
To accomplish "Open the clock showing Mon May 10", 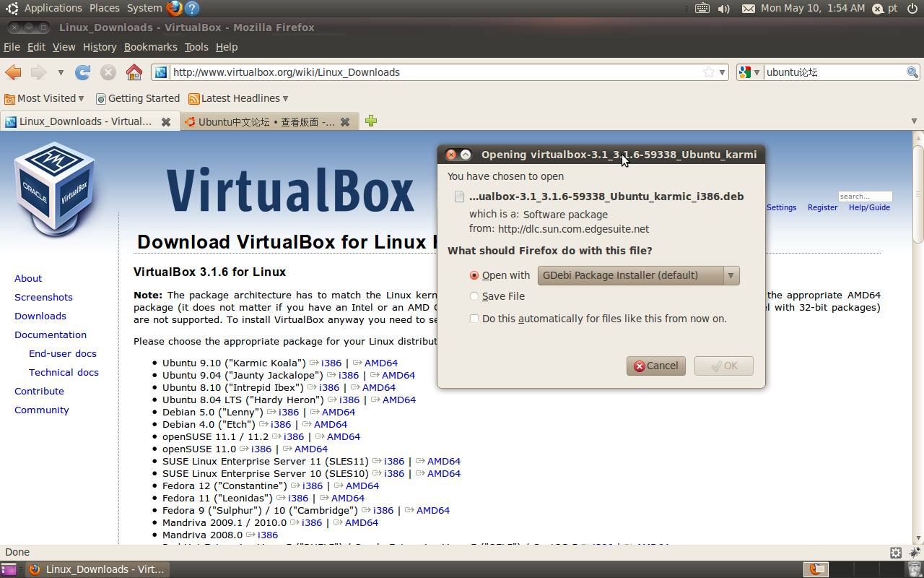I will pos(813,8).
